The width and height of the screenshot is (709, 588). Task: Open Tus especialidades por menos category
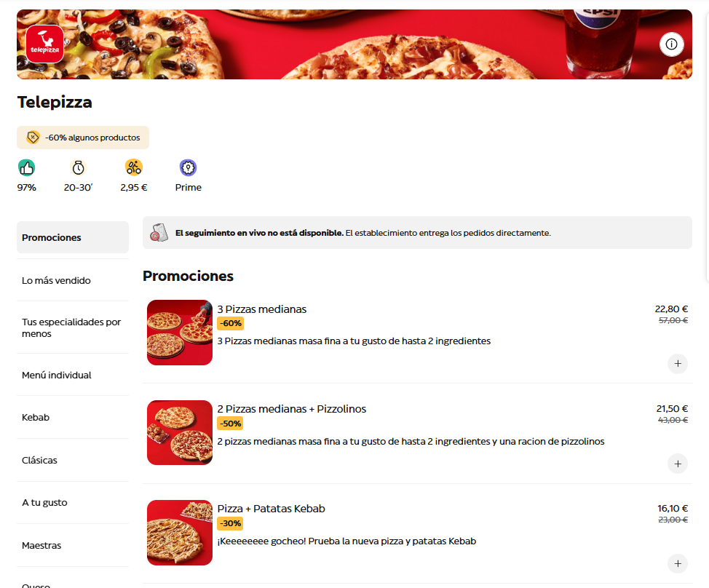point(73,327)
